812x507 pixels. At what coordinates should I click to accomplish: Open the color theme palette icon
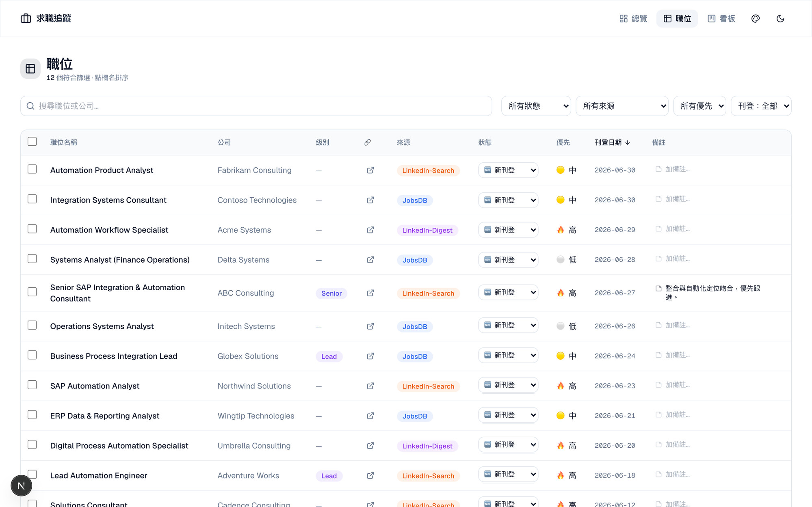click(756, 19)
